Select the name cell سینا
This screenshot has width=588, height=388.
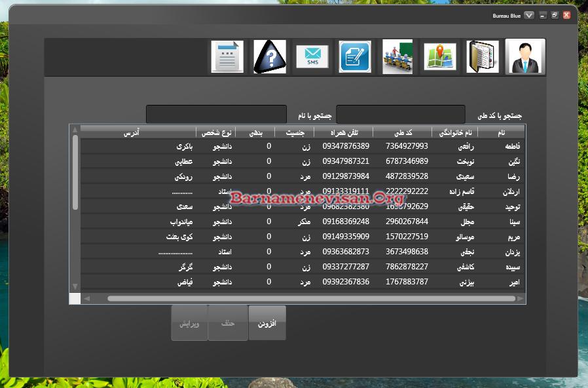(515, 222)
